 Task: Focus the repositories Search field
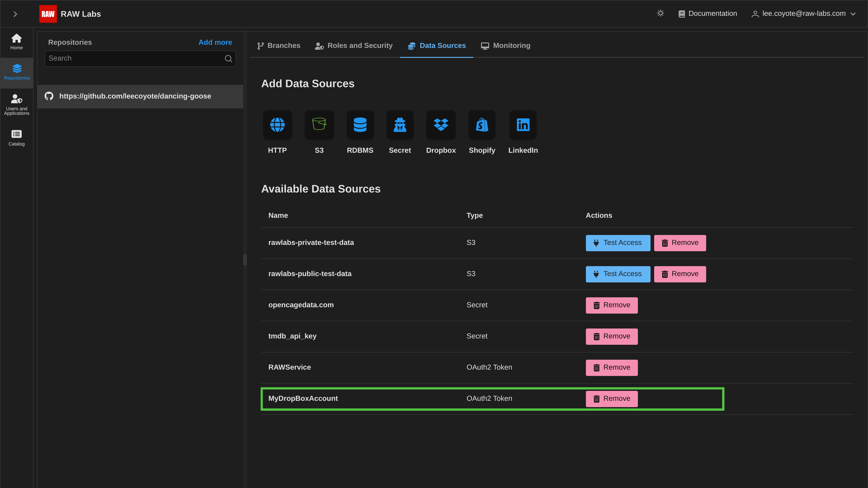(140, 59)
